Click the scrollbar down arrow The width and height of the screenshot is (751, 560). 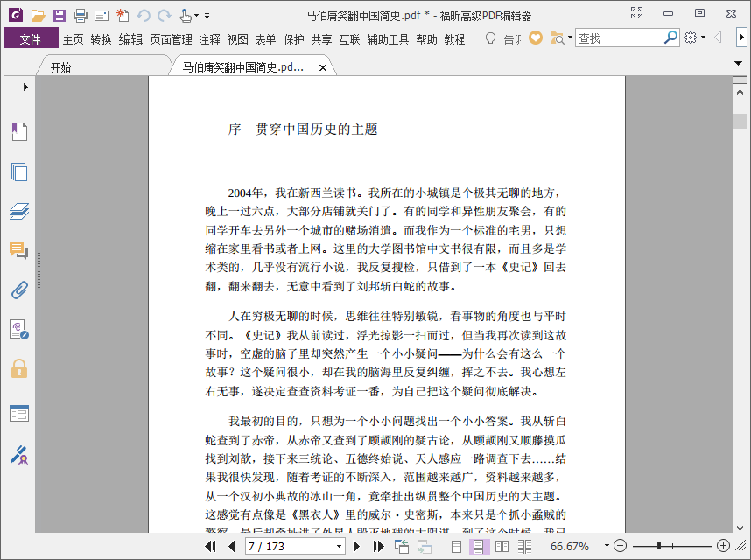coord(740,528)
